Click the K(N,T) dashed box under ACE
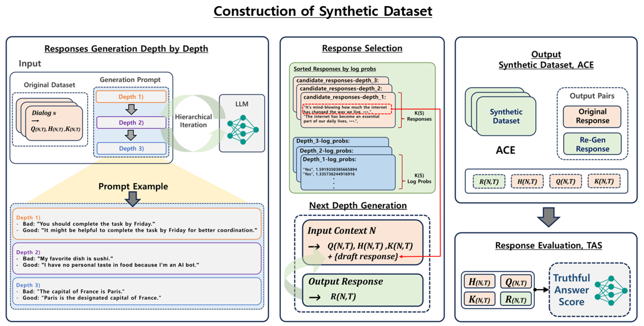Viewport: 644px width, 326px height. (604, 181)
